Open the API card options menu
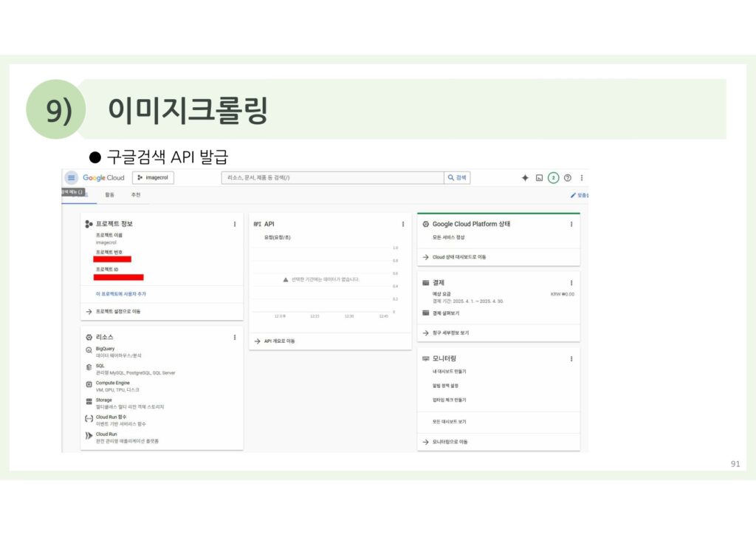The width and height of the screenshot is (756, 535). [x=403, y=224]
